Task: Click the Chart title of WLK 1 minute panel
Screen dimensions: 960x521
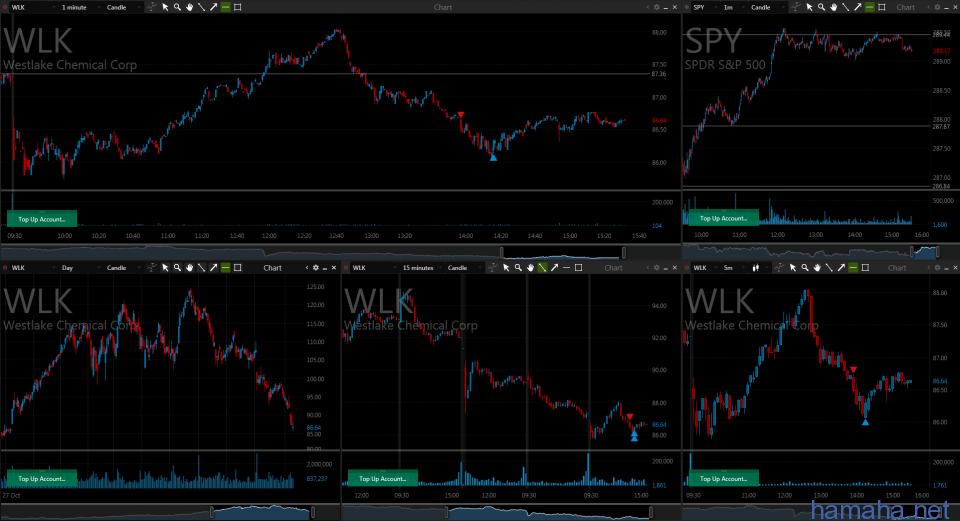Action: pos(443,7)
